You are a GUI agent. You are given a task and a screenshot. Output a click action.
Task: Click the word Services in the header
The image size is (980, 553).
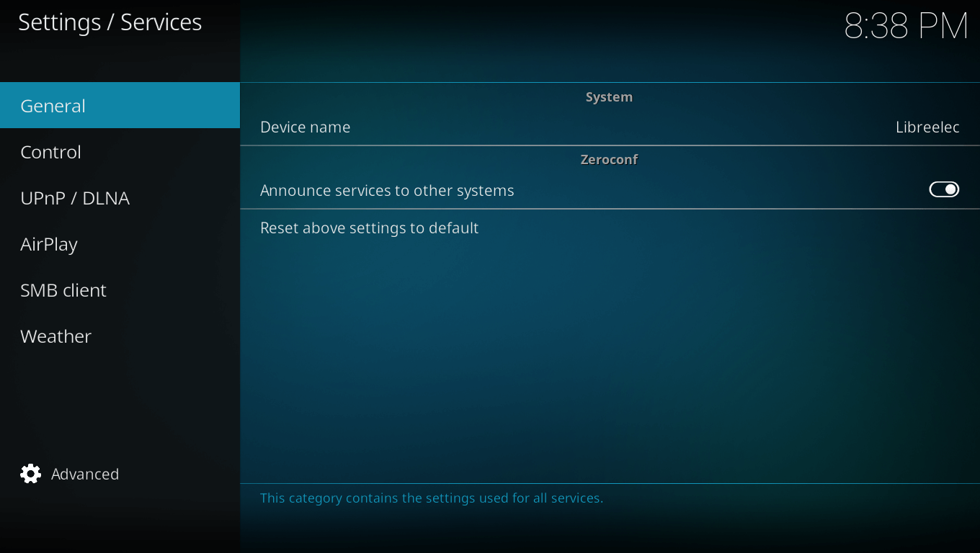coord(161,22)
